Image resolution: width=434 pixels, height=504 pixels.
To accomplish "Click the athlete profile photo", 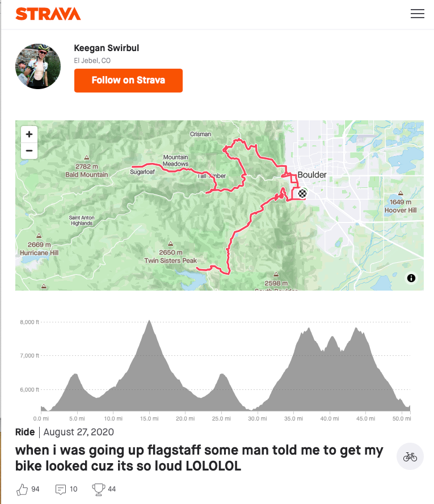I will coord(38,66).
